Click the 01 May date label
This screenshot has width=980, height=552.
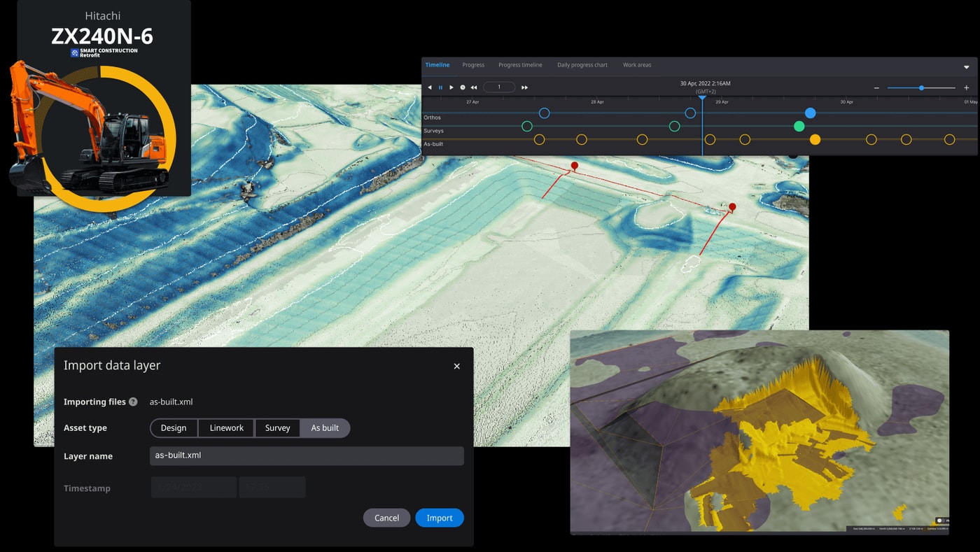970,102
